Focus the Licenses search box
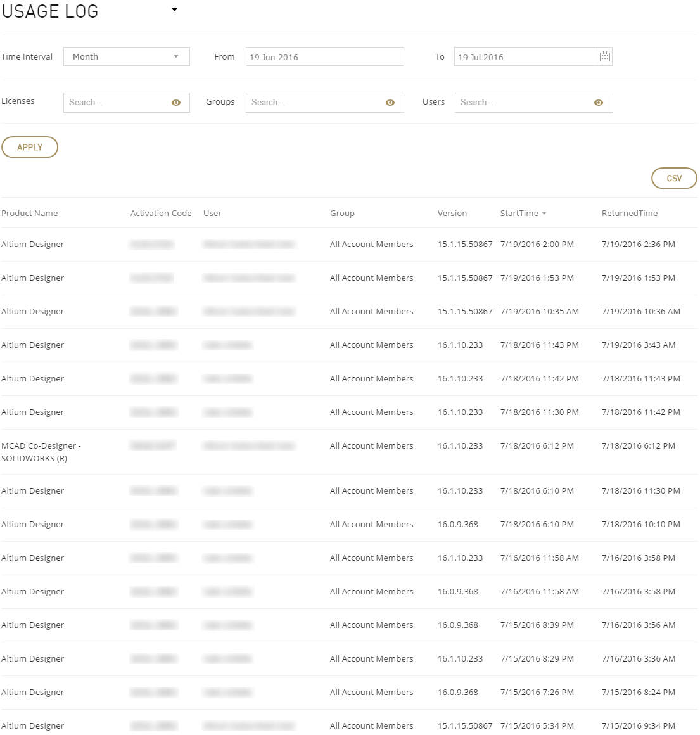700x735 pixels. [117, 103]
